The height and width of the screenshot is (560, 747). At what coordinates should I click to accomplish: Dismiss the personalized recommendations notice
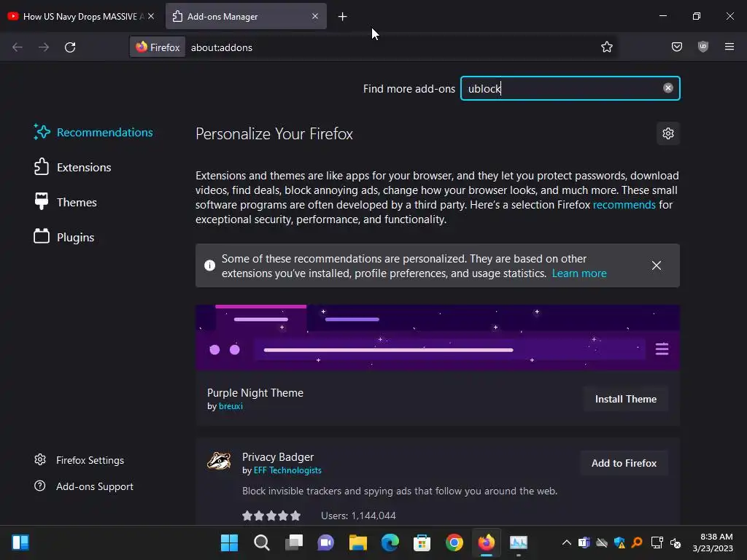click(656, 265)
